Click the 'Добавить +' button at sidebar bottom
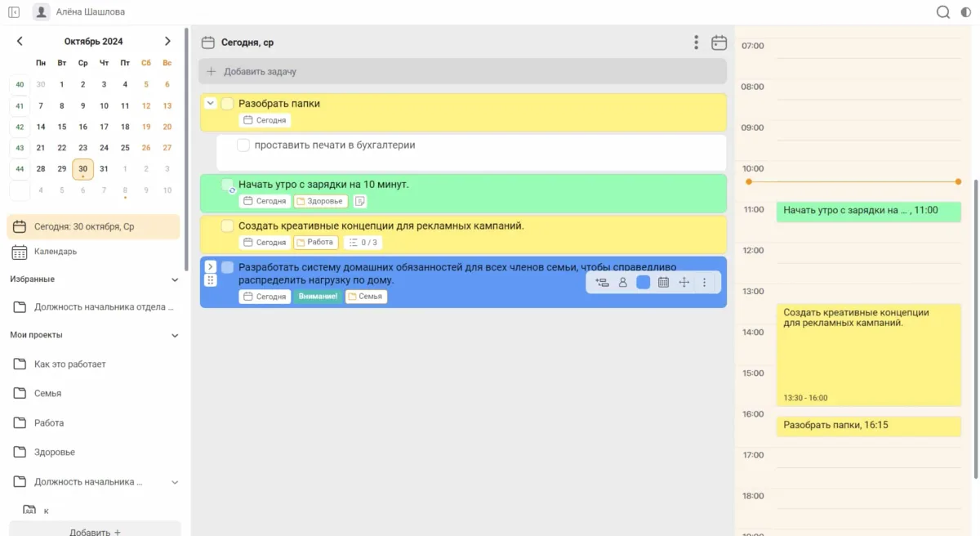 point(95,531)
